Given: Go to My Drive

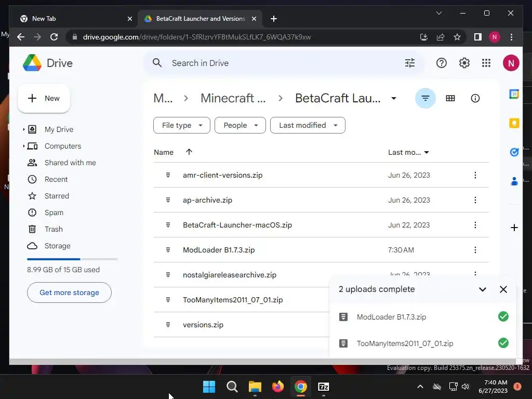Looking at the screenshot, I should pos(59,129).
